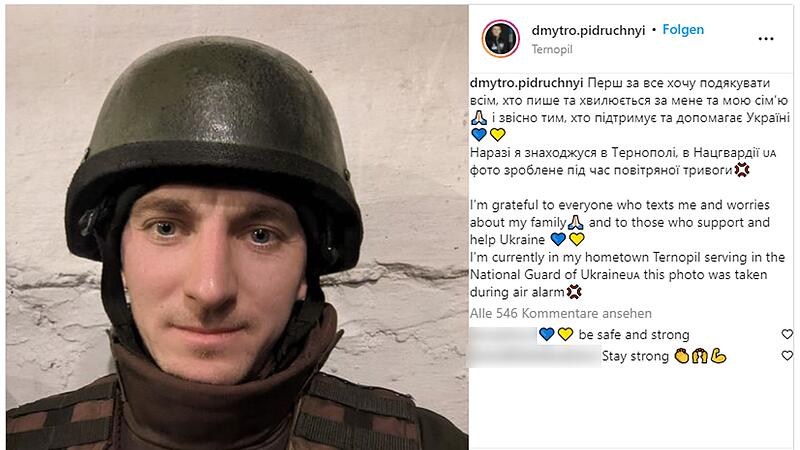
Task: Like the "Stay strong" comment heart
Action: click(787, 355)
